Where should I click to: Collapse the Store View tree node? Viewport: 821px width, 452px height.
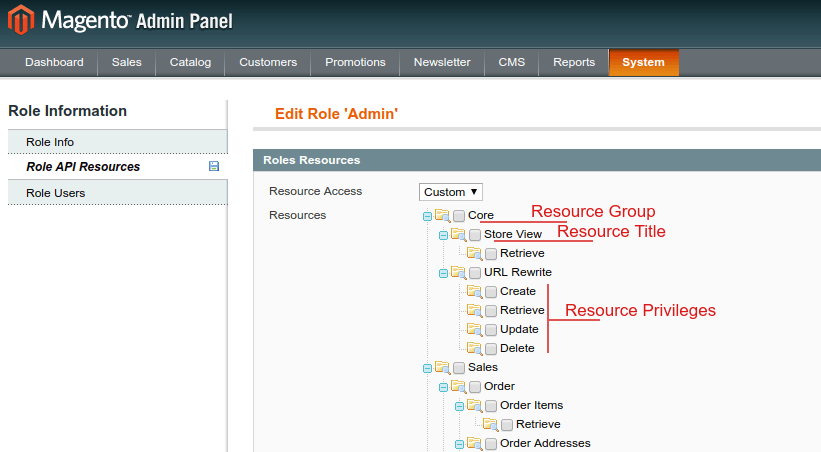point(443,235)
